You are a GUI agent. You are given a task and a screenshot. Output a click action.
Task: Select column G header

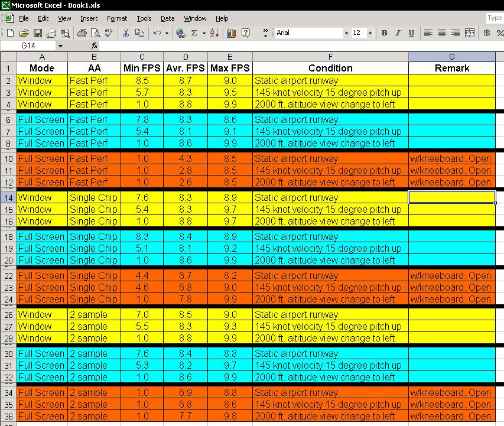click(x=451, y=57)
